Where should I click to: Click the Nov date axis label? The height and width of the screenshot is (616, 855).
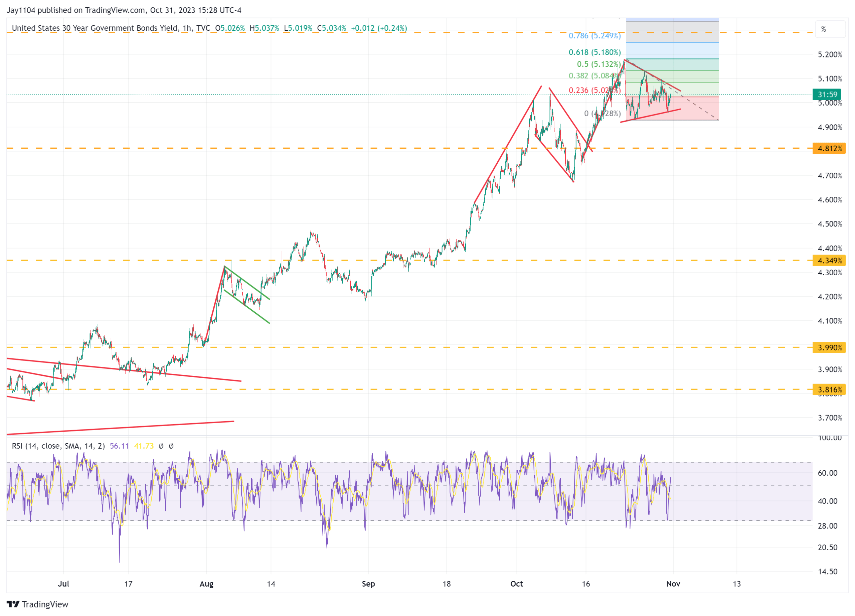click(x=673, y=584)
